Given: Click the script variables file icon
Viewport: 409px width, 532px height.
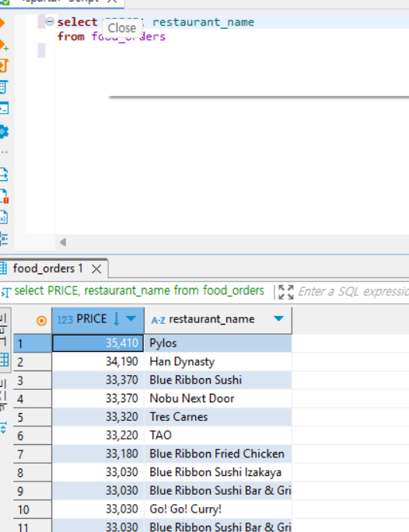Looking at the screenshot, I should click(3, 217).
